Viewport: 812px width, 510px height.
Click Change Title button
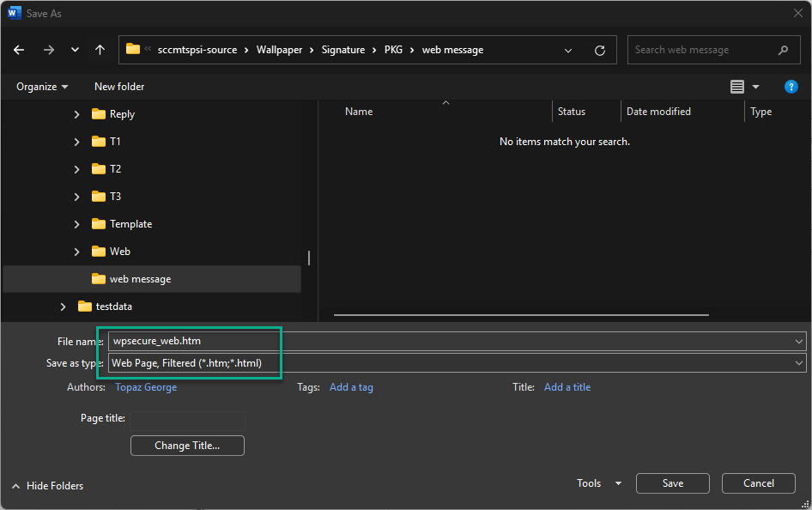(x=187, y=446)
